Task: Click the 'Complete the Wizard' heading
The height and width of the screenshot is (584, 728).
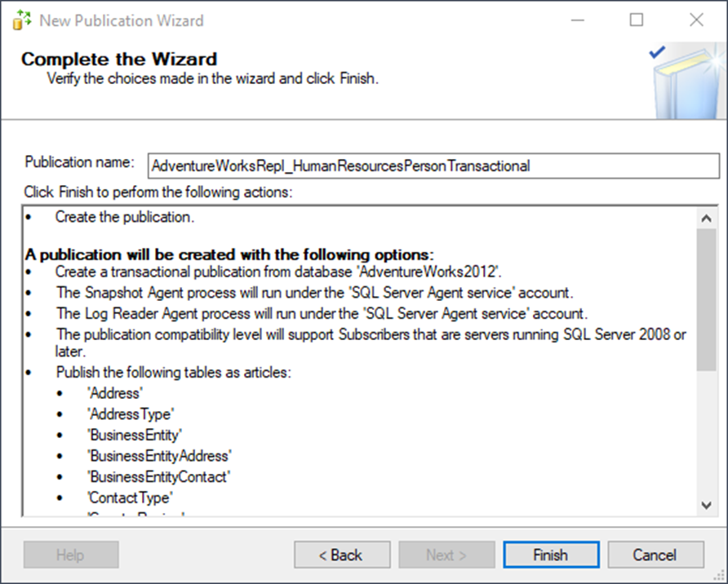Action: click(119, 60)
